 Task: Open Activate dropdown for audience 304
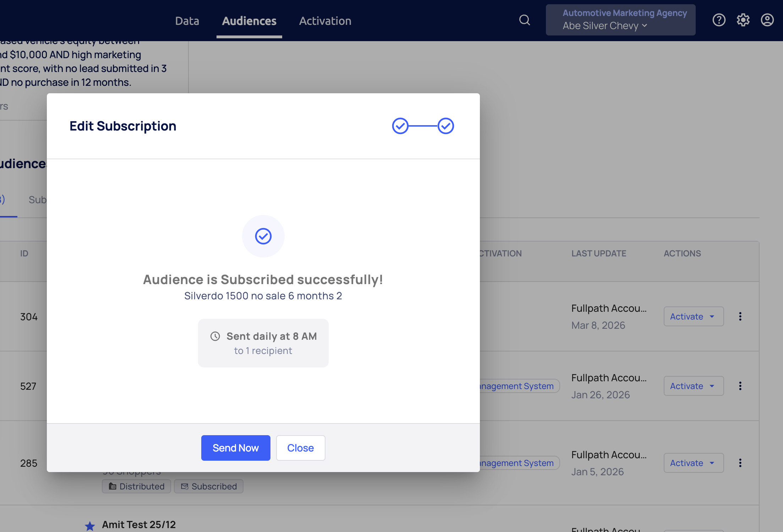click(694, 316)
